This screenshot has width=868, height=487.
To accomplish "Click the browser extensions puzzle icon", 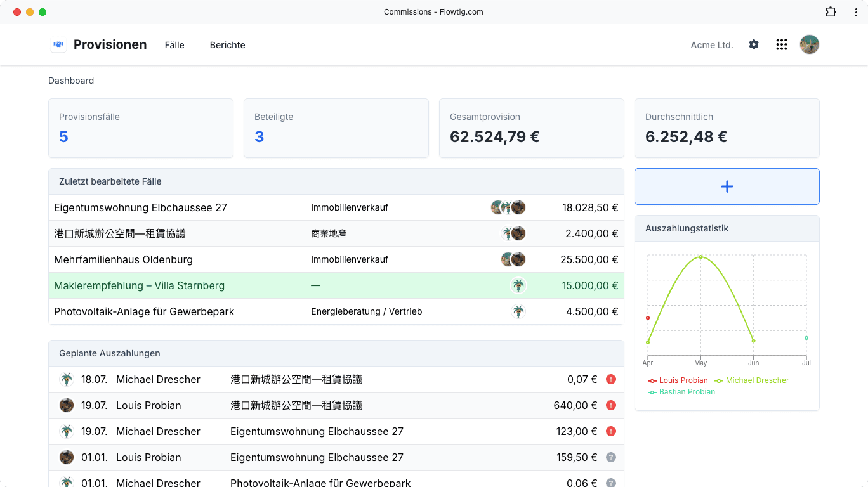I will coord(831,12).
